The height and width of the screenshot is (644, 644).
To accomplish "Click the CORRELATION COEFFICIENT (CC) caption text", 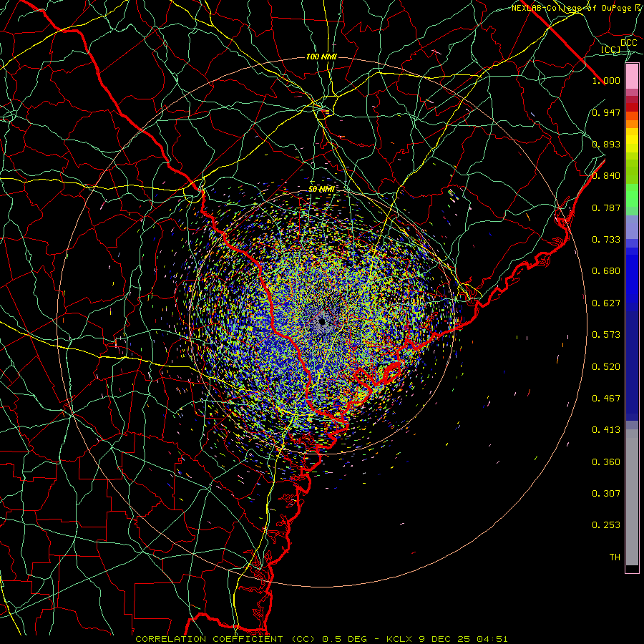I will pyautogui.click(x=225, y=639).
